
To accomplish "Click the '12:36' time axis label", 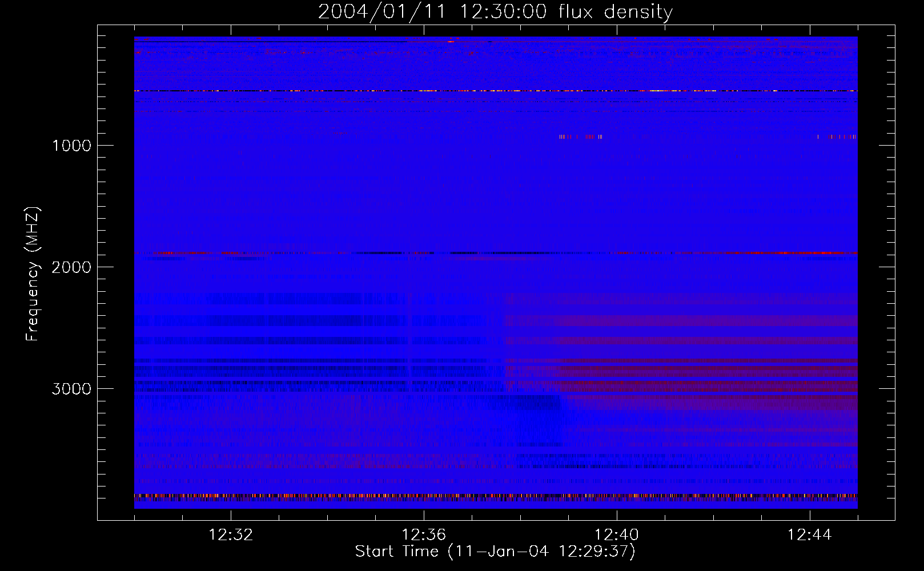I will click(x=424, y=535).
